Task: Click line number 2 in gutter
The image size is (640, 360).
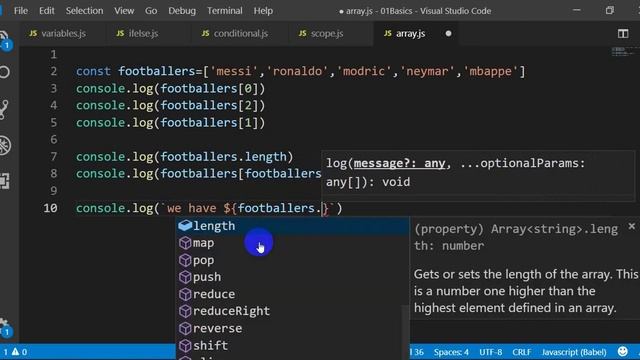Action: [x=53, y=71]
